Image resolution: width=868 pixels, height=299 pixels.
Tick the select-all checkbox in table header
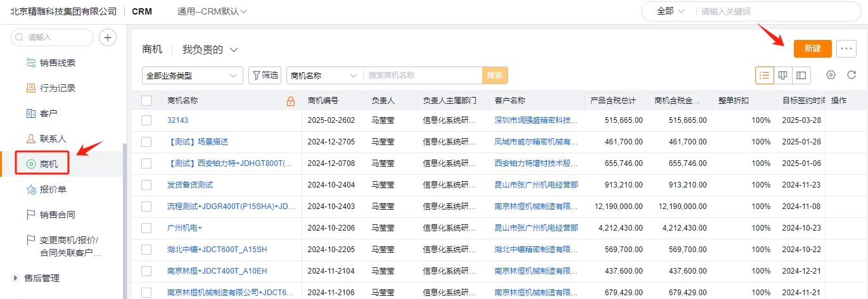147,101
